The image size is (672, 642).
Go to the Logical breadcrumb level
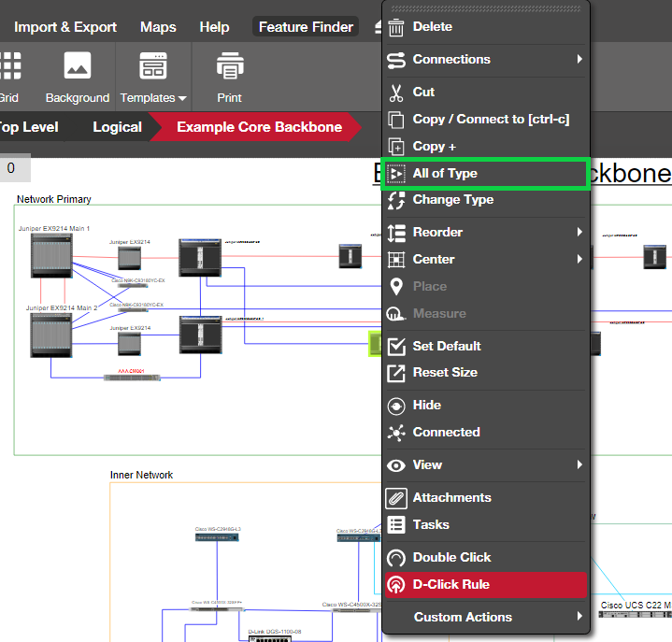[117, 127]
